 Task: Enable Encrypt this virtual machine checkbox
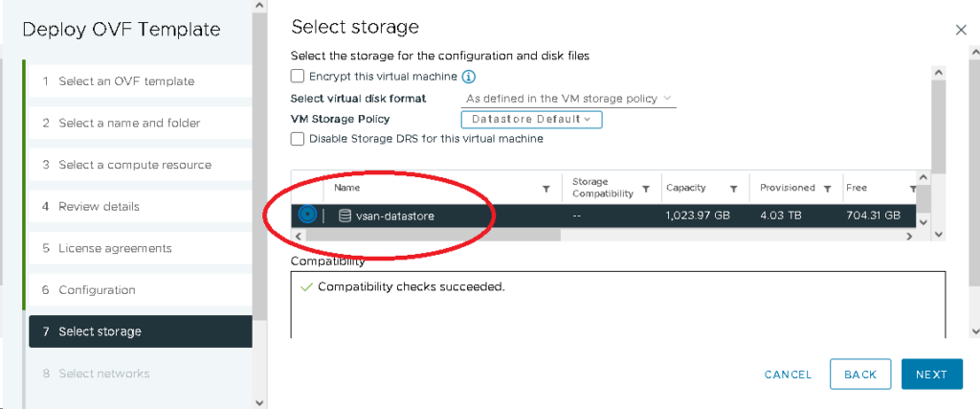[298, 77]
